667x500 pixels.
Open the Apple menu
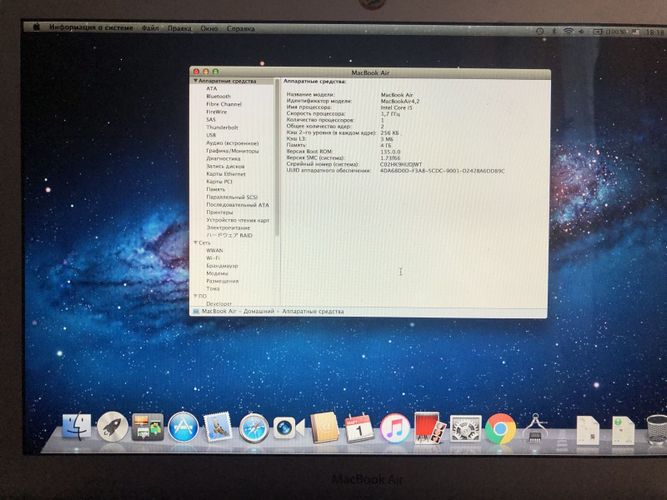coord(37,28)
